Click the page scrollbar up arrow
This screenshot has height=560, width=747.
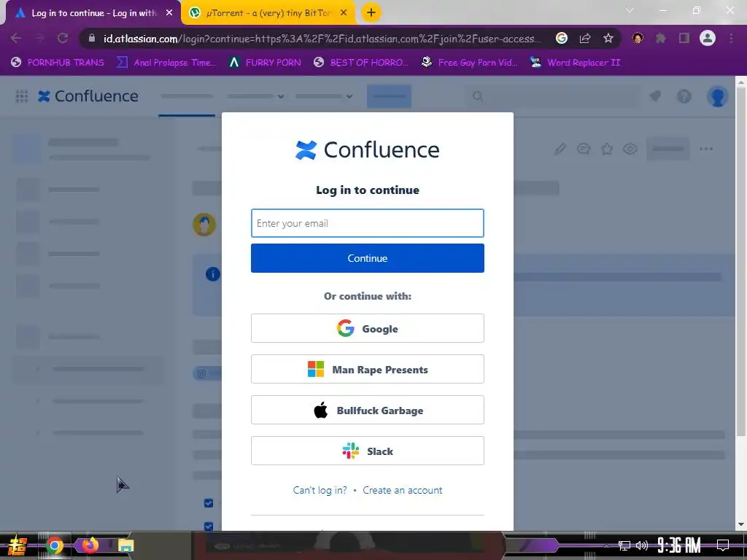pos(741,82)
